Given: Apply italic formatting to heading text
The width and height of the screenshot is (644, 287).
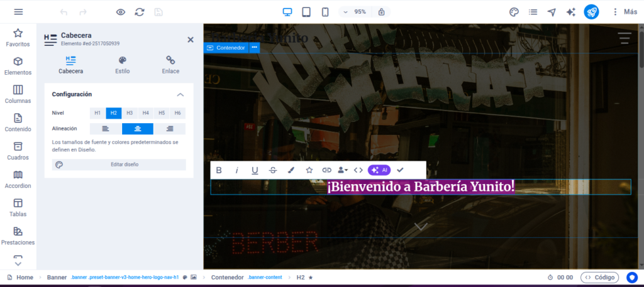Looking at the screenshot, I should click(x=237, y=170).
